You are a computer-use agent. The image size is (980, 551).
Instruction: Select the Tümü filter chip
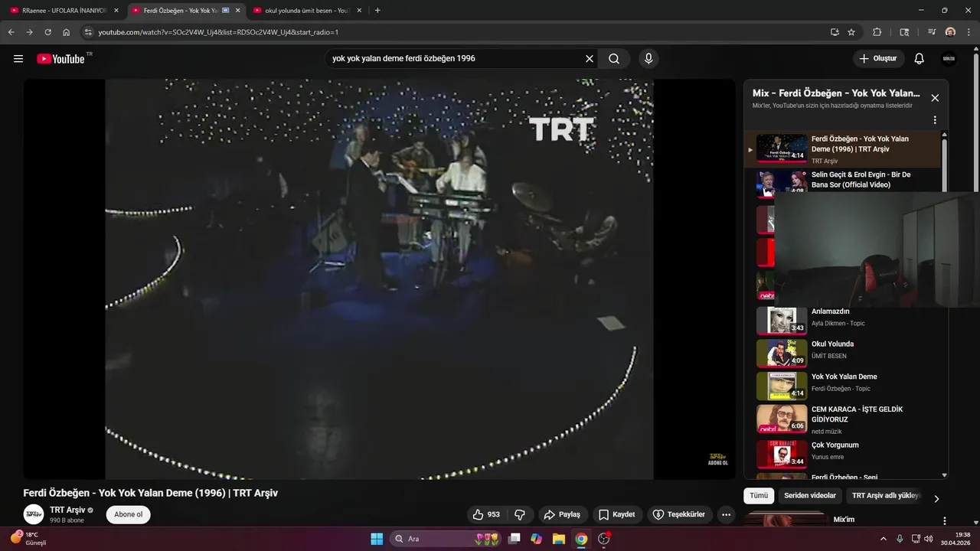point(759,496)
